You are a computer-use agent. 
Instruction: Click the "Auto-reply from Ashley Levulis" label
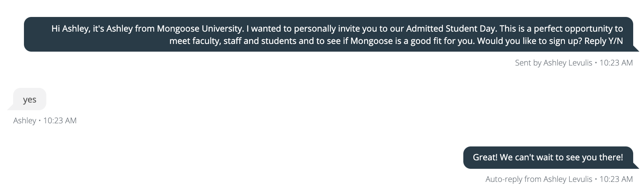539,179
